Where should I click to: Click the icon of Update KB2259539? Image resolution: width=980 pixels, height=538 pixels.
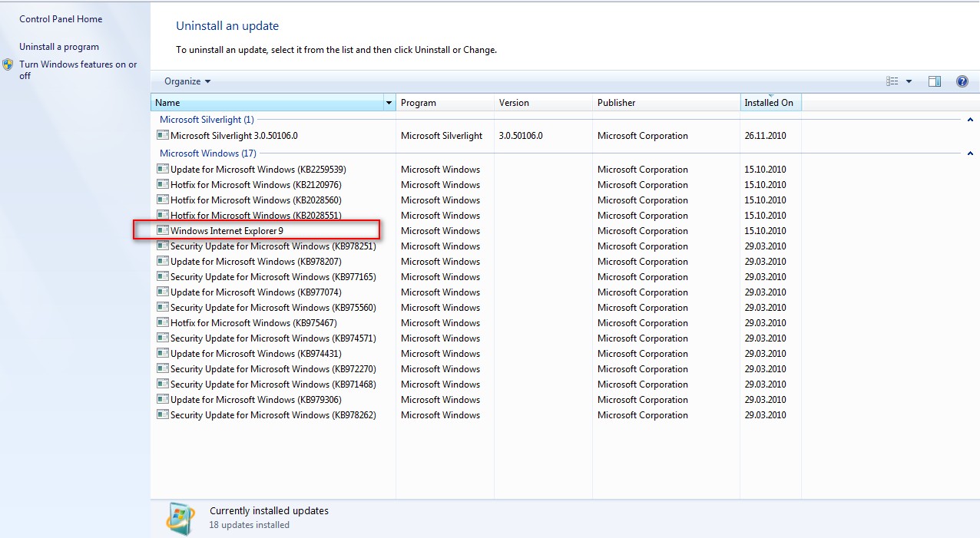[162, 169]
